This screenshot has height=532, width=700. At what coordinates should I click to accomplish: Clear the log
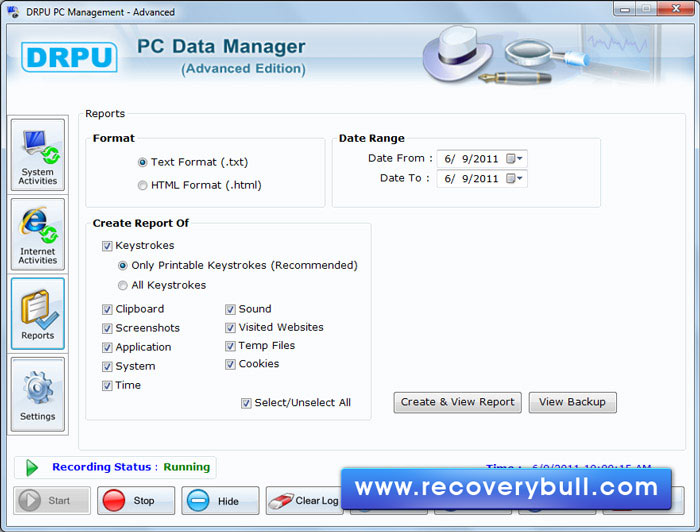click(x=304, y=500)
